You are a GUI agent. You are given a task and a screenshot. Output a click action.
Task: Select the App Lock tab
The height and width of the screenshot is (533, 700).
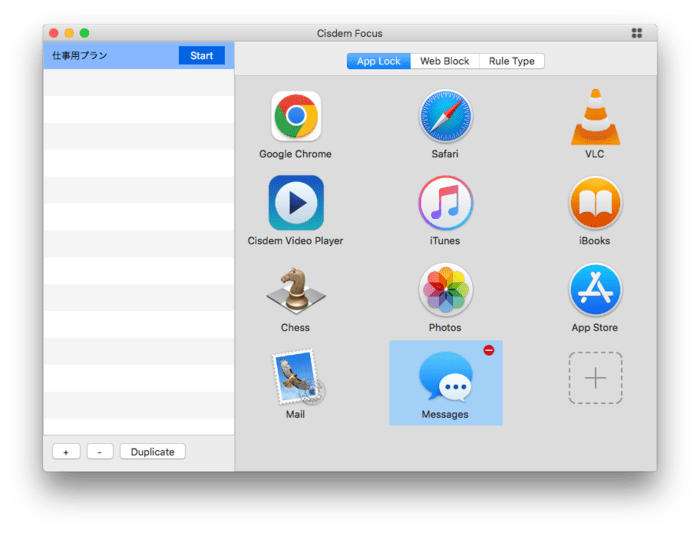[378, 61]
